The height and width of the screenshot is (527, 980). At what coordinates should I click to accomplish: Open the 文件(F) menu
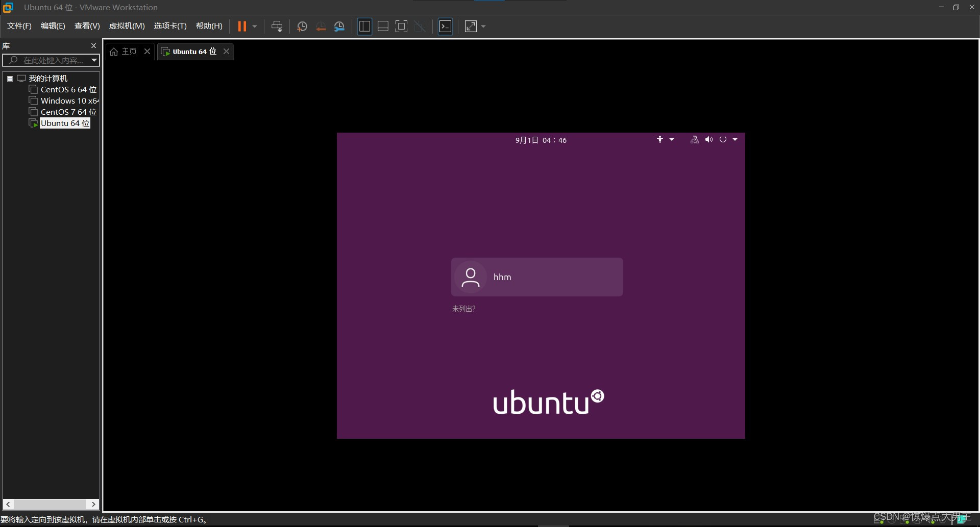coord(19,26)
